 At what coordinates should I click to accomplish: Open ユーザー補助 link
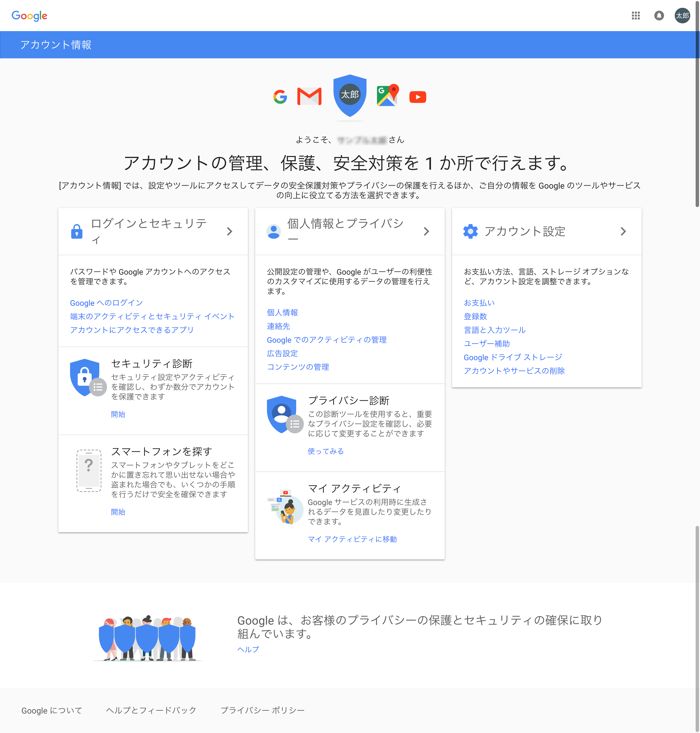tap(487, 344)
